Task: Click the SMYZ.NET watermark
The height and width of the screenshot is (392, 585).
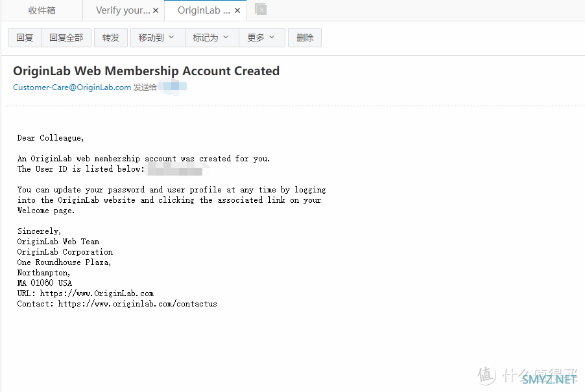Action: pos(549,379)
